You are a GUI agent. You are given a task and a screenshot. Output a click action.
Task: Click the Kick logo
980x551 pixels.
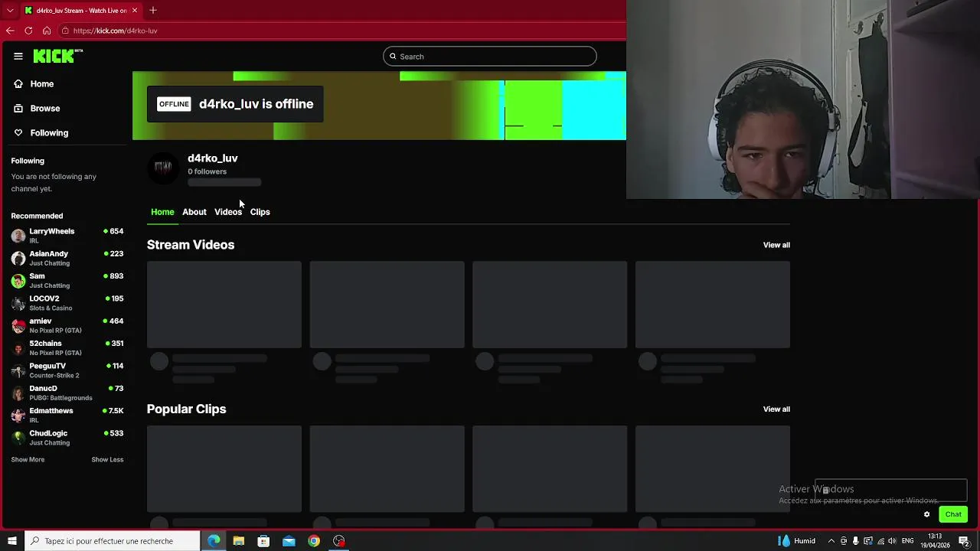(57, 56)
